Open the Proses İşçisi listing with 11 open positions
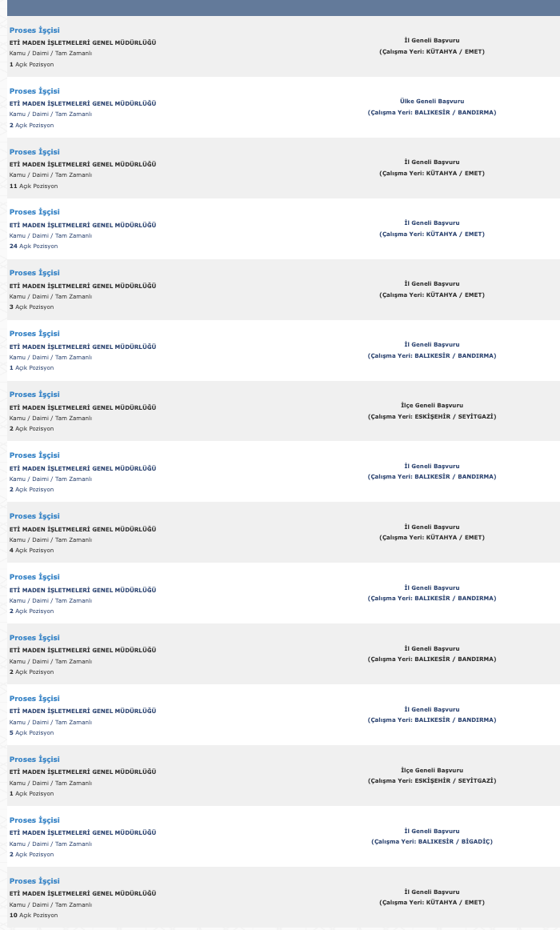Viewport: 560px width, 930px height. [34, 152]
